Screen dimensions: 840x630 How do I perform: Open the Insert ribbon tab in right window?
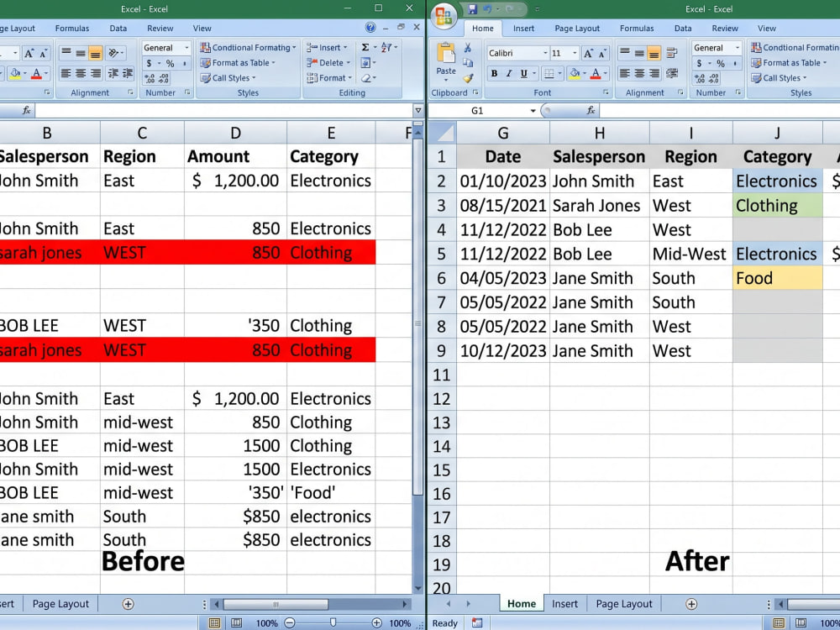(523, 29)
